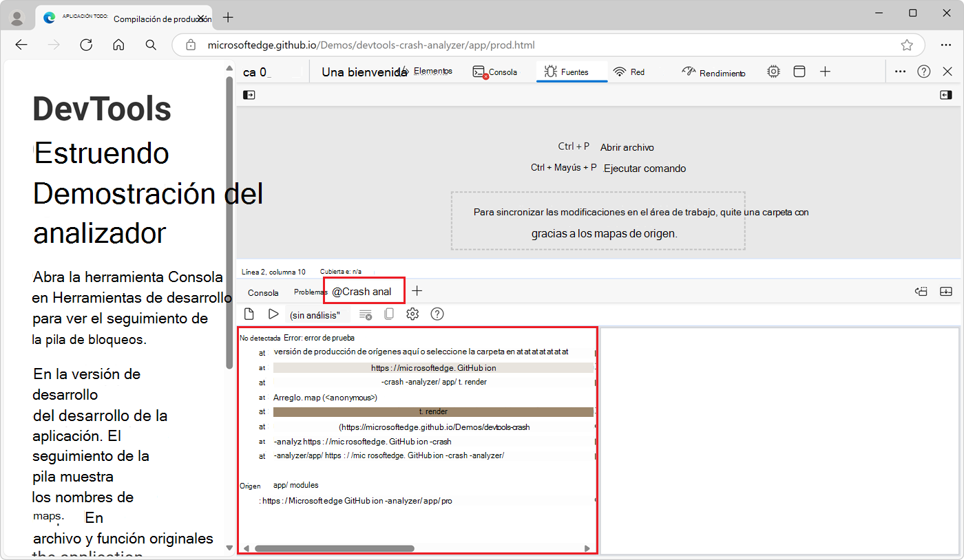The image size is (964, 560).
Task: Create a new crash analysis
Action: [249, 314]
